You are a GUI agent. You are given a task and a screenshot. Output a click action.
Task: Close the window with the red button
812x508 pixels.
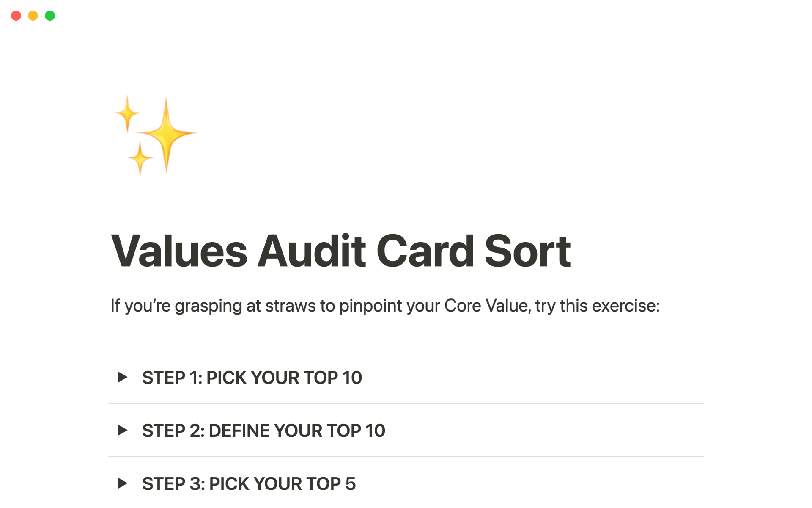16,16
